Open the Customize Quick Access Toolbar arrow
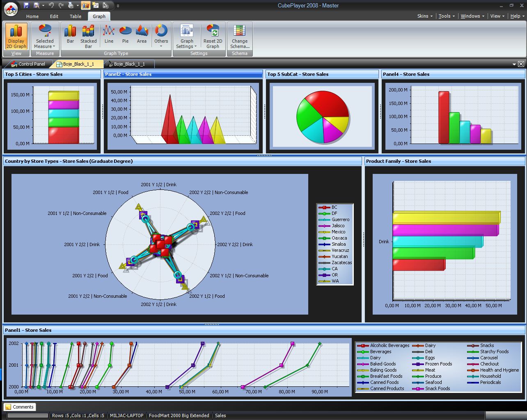 [118, 6]
